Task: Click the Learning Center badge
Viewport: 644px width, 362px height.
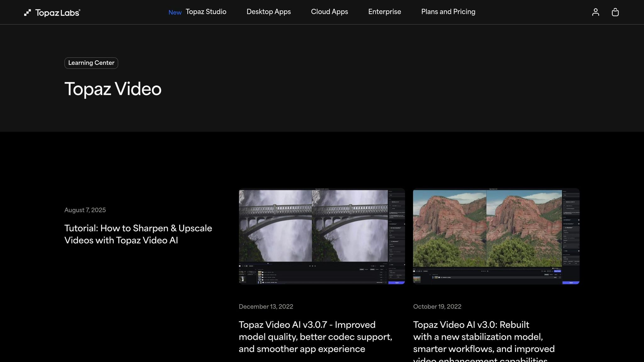Action: pos(91,63)
